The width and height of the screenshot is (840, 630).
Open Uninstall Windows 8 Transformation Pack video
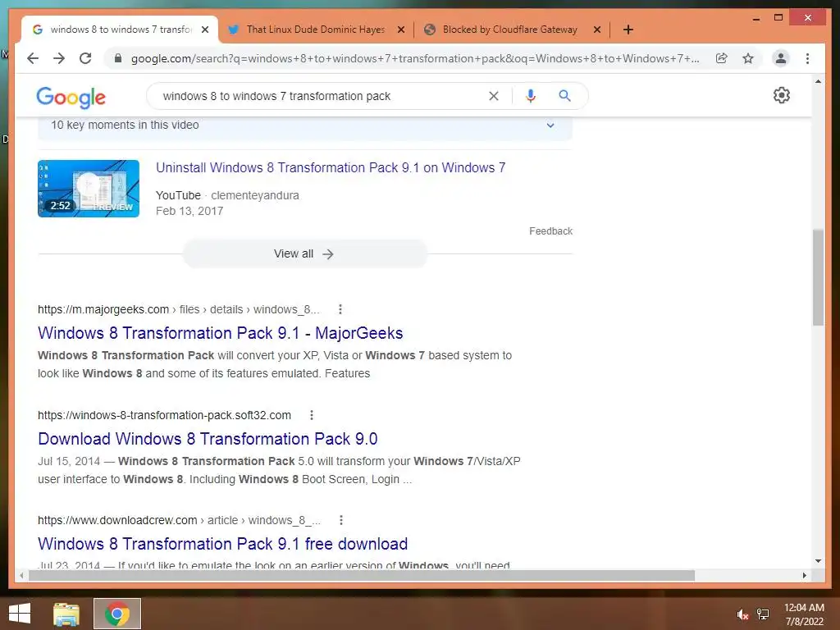[x=331, y=167]
